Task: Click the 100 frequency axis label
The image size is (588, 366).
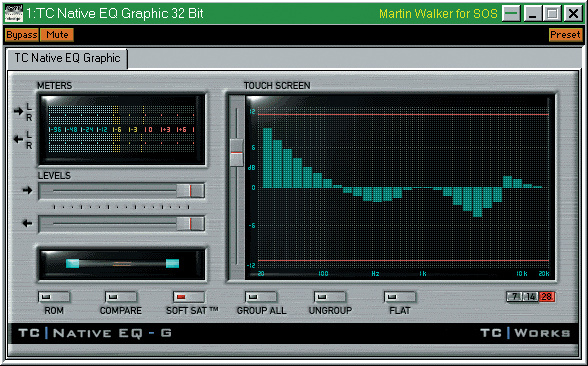Action: (323, 274)
